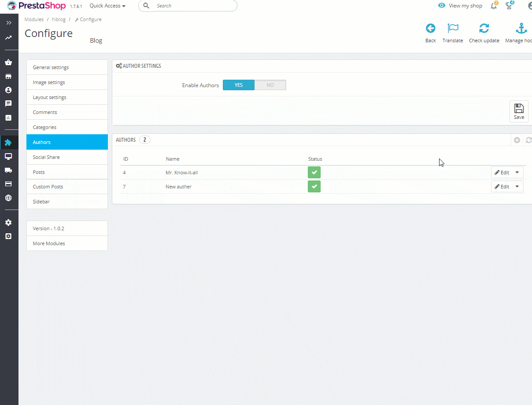The width and height of the screenshot is (532, 405).
Task: Click hiblog breadcrumb link
Action: pos(59,19)
